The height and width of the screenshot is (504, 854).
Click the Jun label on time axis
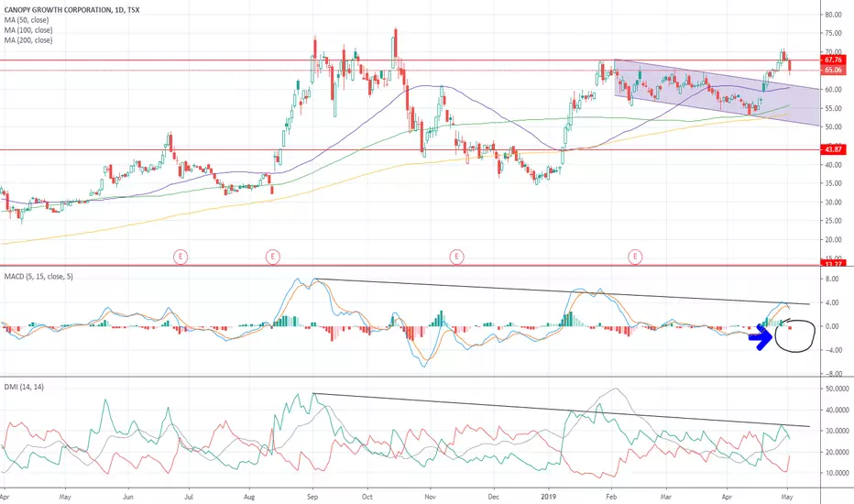click(x=128, y=497)
